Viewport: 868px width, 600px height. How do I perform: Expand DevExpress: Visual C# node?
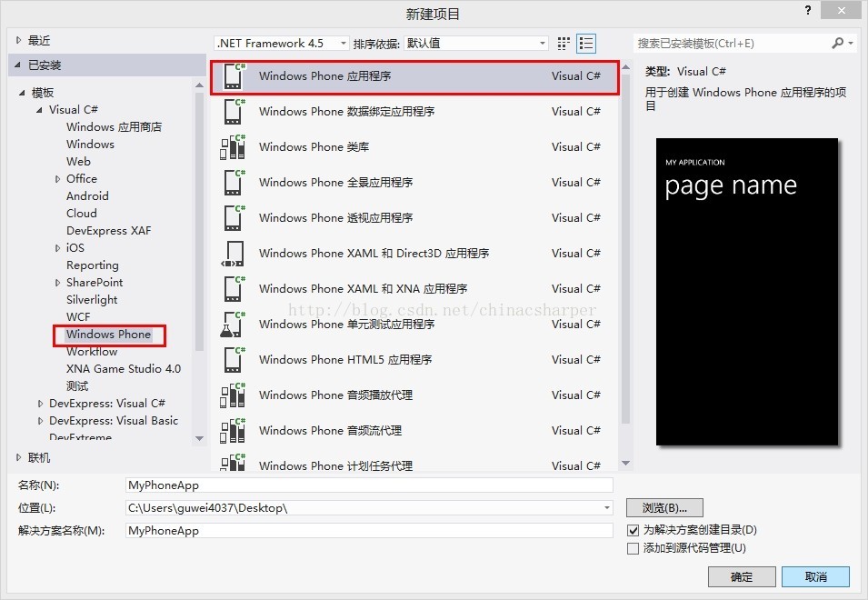[x=40, y=404]
